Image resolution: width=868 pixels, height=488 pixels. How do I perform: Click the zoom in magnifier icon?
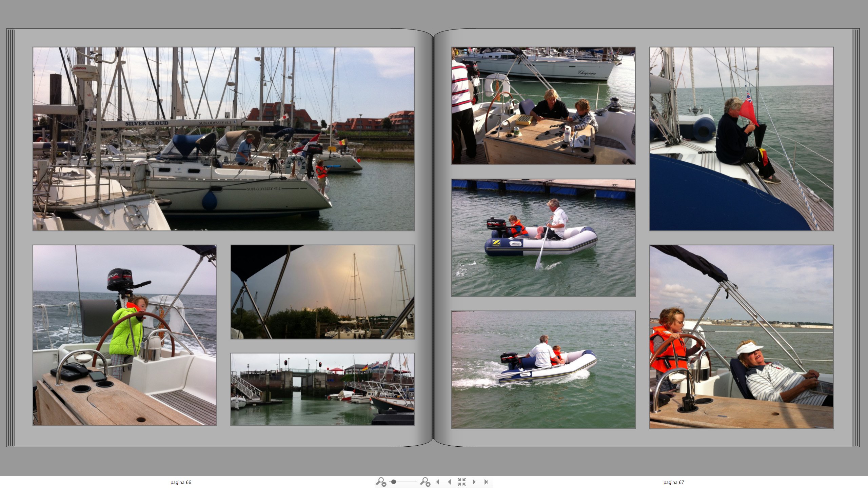pos(425,482)
